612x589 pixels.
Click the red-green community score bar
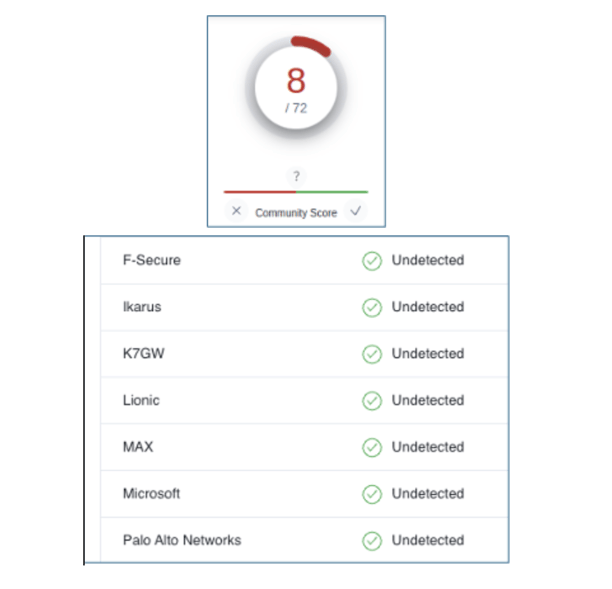[296, 191]
